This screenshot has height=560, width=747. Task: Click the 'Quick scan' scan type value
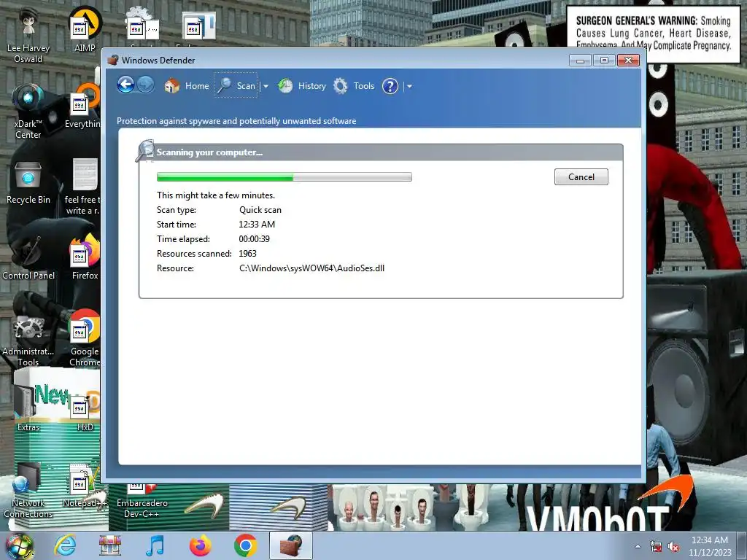260,210
